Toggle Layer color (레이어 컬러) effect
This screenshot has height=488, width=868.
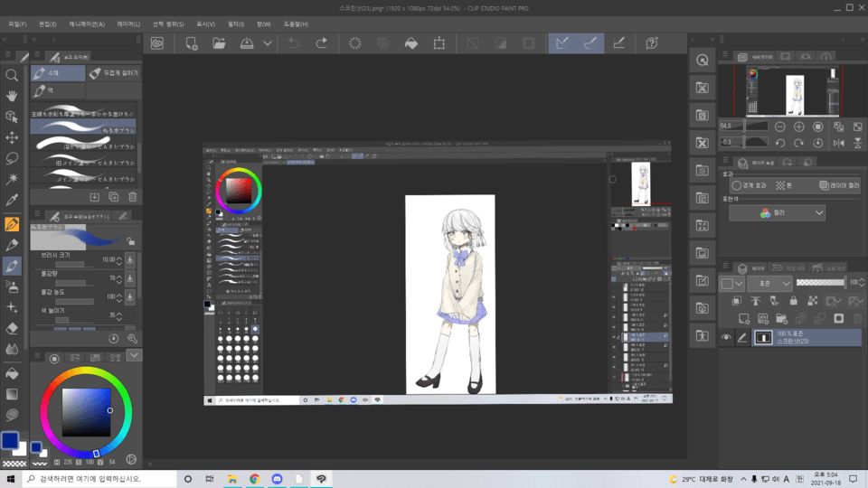[x=839, y=185]
